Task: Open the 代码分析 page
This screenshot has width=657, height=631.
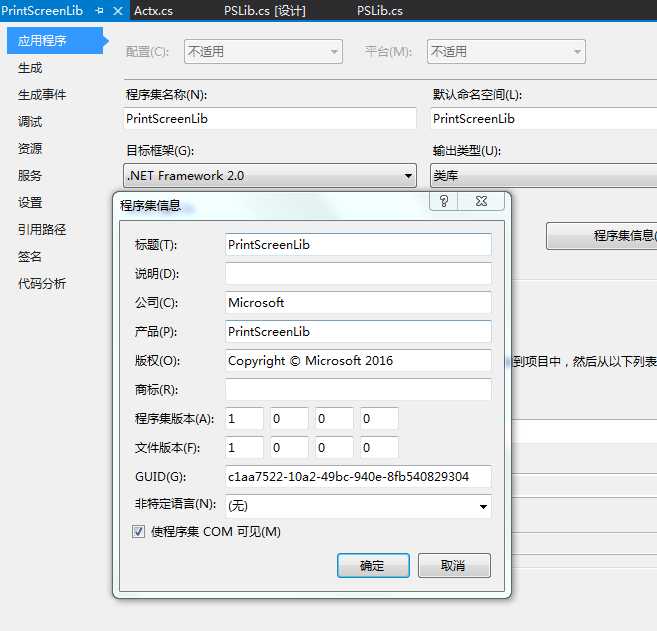Action: tap(42, 283)
